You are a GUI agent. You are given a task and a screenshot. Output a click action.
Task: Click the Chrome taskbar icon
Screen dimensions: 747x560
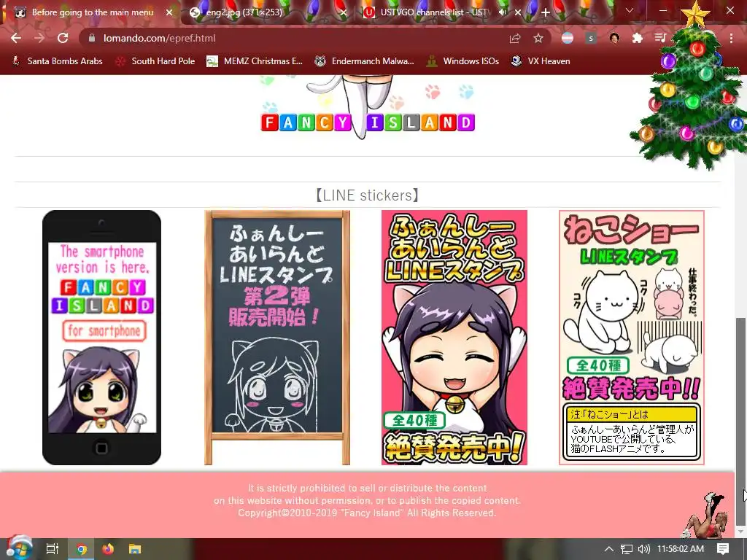(x=82, y=549)
